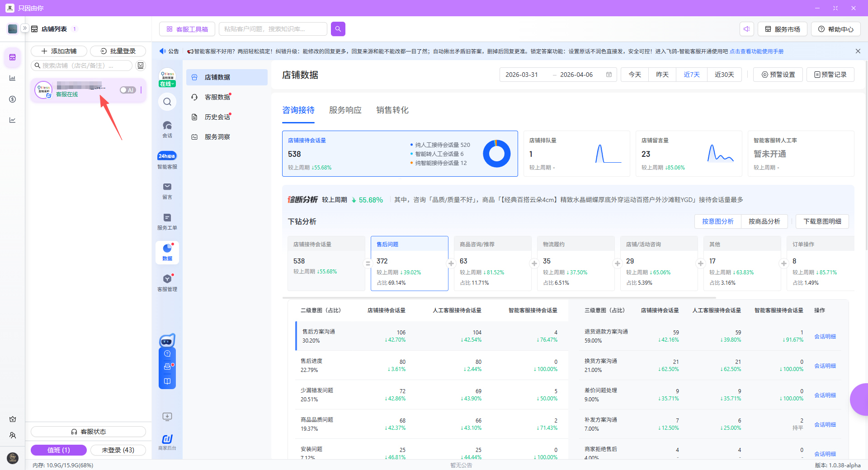This screenshot has width=868, height=470.
Task: Switch to 按商品分析 view
Action: click(764, 221)
